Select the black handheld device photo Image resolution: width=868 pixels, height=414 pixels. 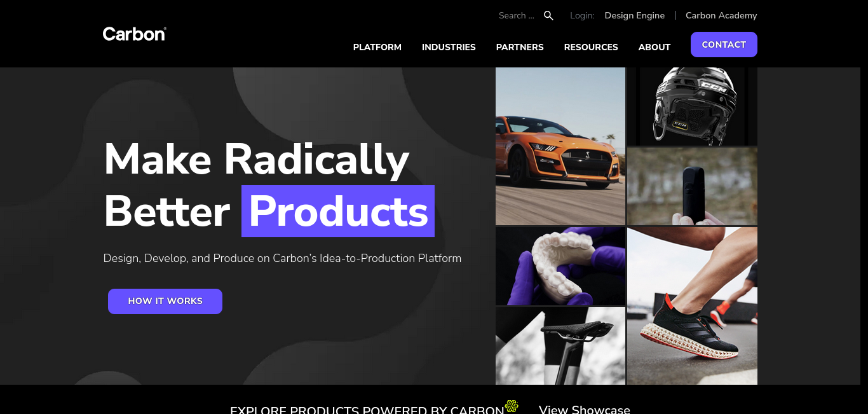(692, 186)
